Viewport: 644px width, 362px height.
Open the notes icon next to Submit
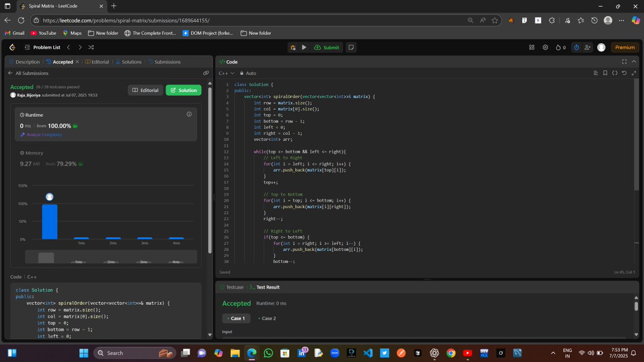(x=351, y=47)
